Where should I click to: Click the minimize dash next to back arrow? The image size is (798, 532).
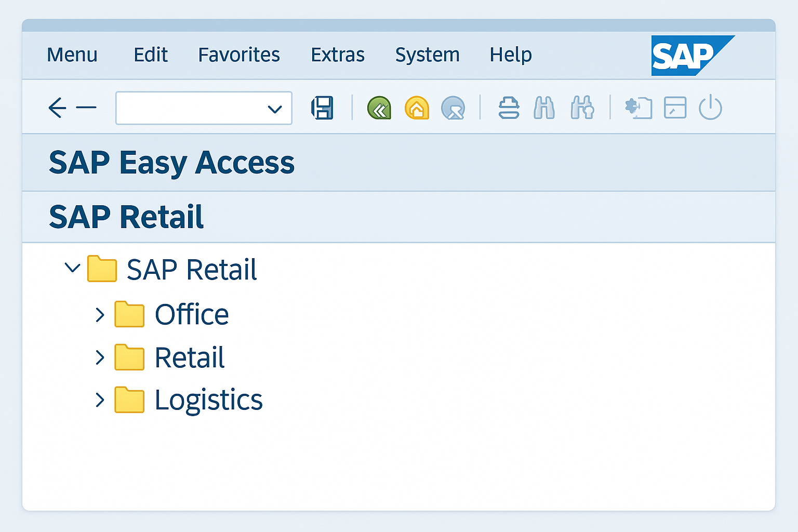86,108
